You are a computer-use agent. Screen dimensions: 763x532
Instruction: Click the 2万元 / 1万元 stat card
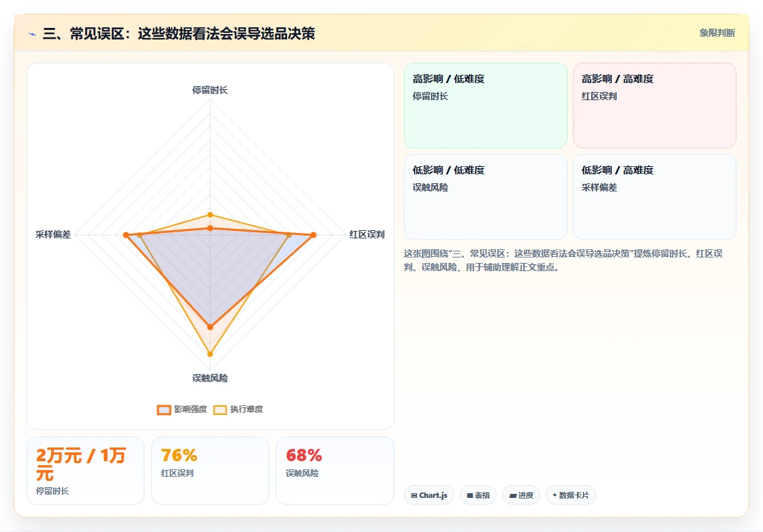86,471
